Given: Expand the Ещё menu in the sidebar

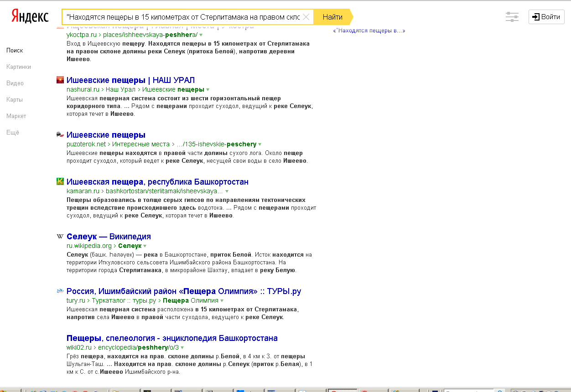Looking at the screenshot, I should click(x=13, y=132).
